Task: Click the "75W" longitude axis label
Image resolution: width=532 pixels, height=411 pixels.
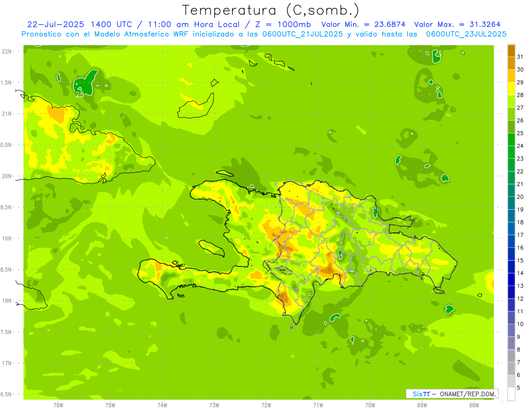Action: [x=110, y=405]
